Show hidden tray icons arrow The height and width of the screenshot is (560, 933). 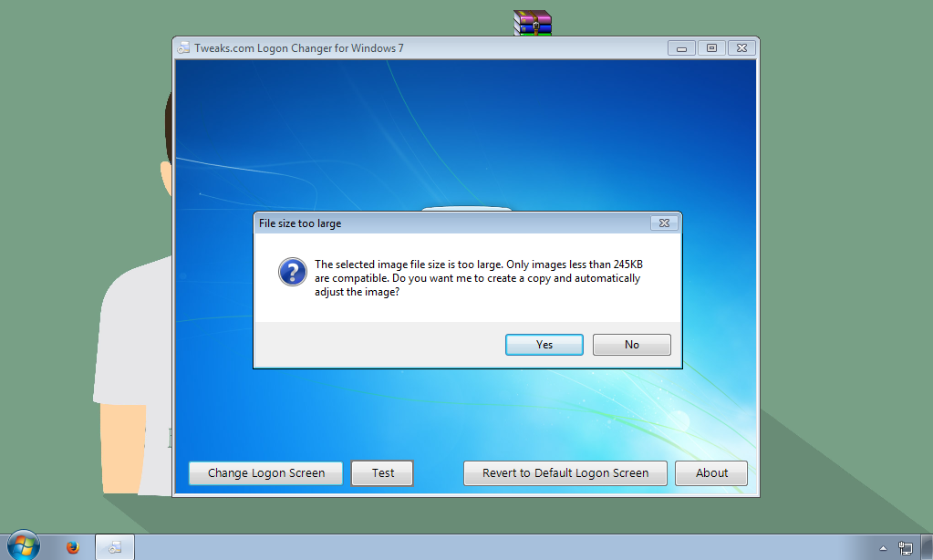883,548
